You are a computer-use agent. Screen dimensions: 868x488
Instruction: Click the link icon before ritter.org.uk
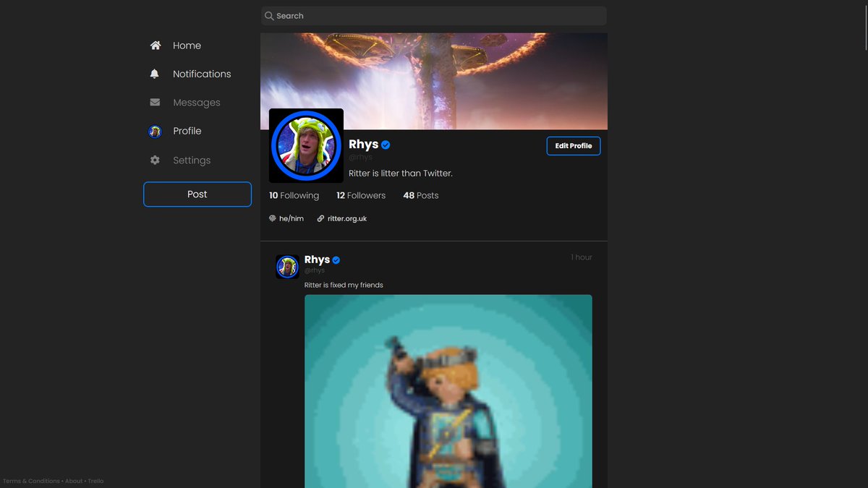coord(320,218)
